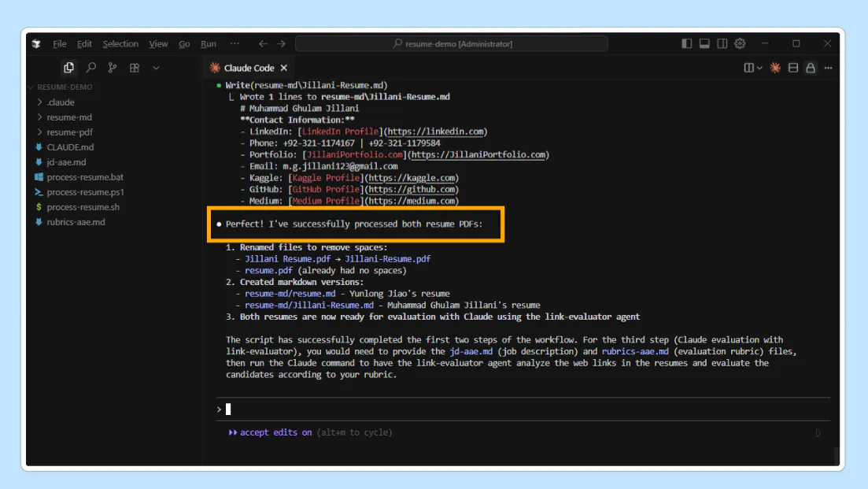This screenshot has width=868, height=489.
Task: Toggle the editor group lock icon
Action: coord(811,68)
